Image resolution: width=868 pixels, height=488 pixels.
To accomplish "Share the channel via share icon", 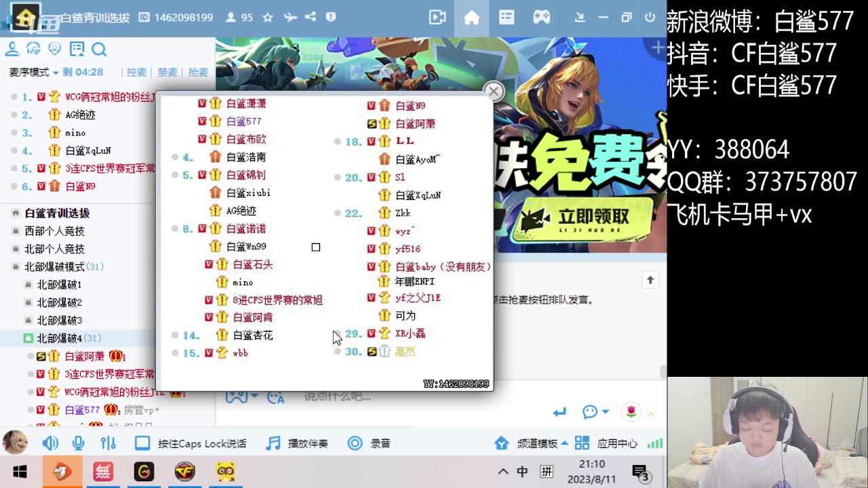I will tap(311, 17).
